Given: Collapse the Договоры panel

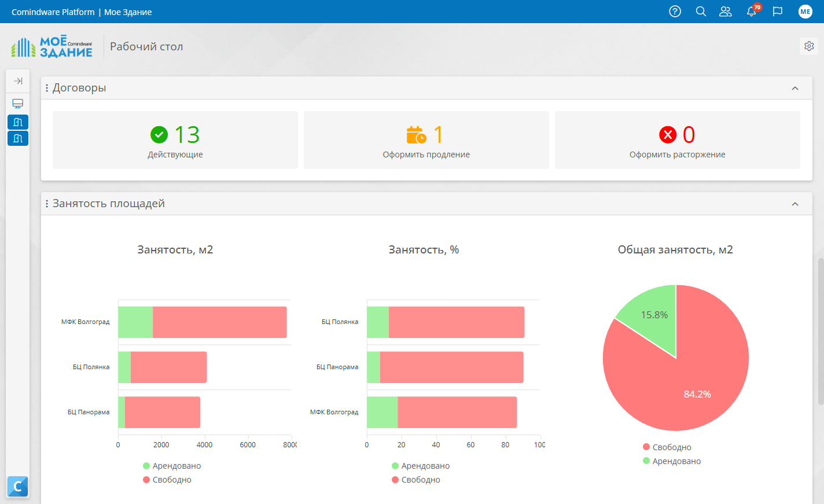Looking at the screenshot, I should tap(795, 88).
